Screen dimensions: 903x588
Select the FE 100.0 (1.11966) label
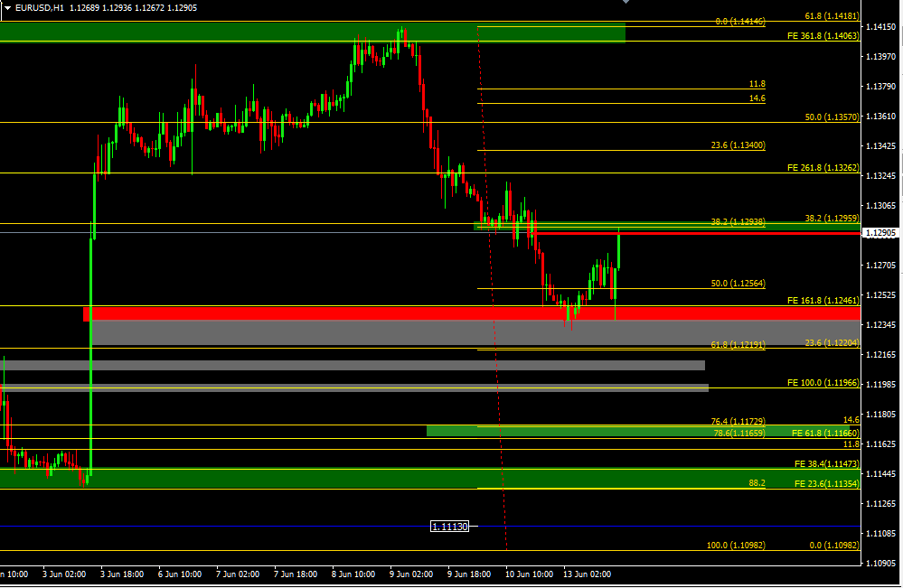point(823,383)
